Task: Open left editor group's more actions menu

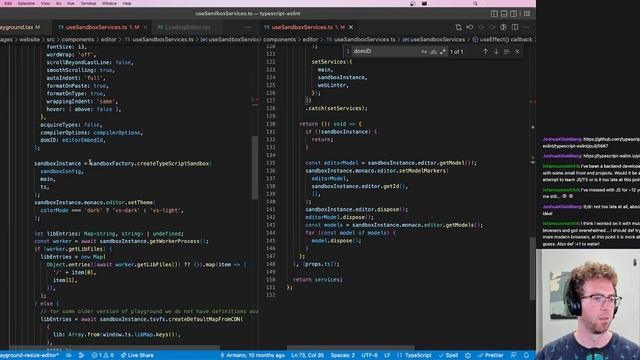Action: [x=248, y=27]
